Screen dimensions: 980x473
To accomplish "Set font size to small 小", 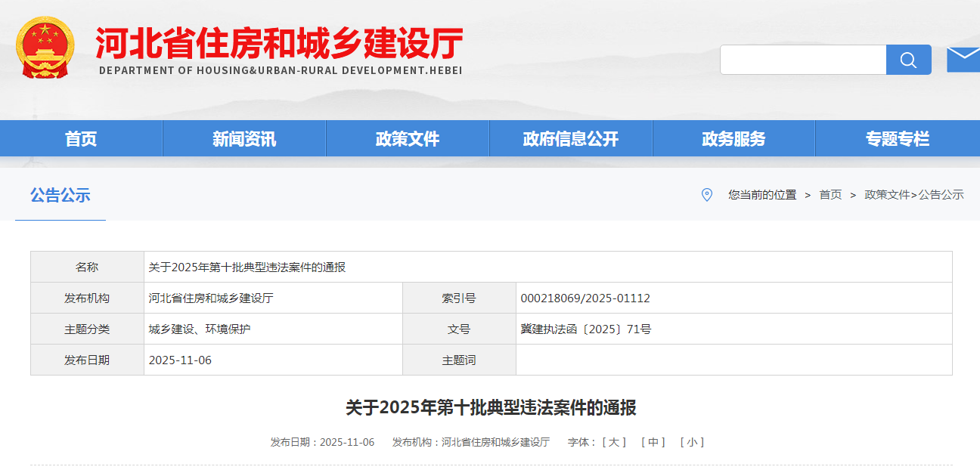I will coord(692,442).
